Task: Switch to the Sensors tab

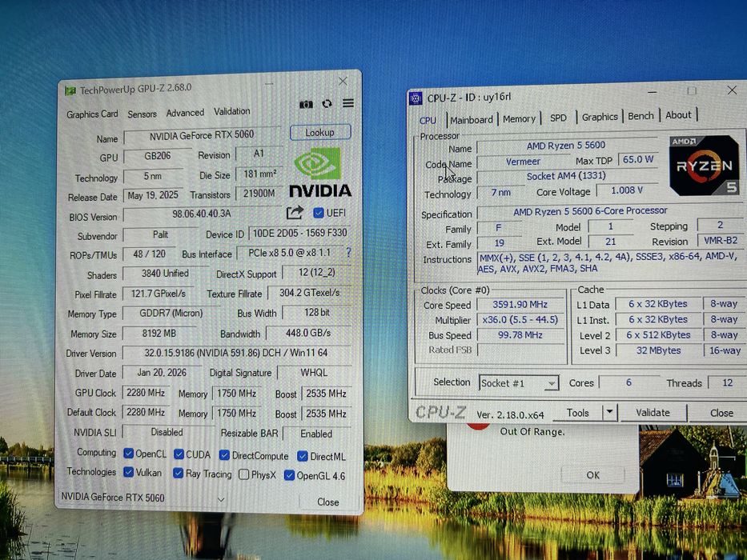Action: click(x=142, y=114)
